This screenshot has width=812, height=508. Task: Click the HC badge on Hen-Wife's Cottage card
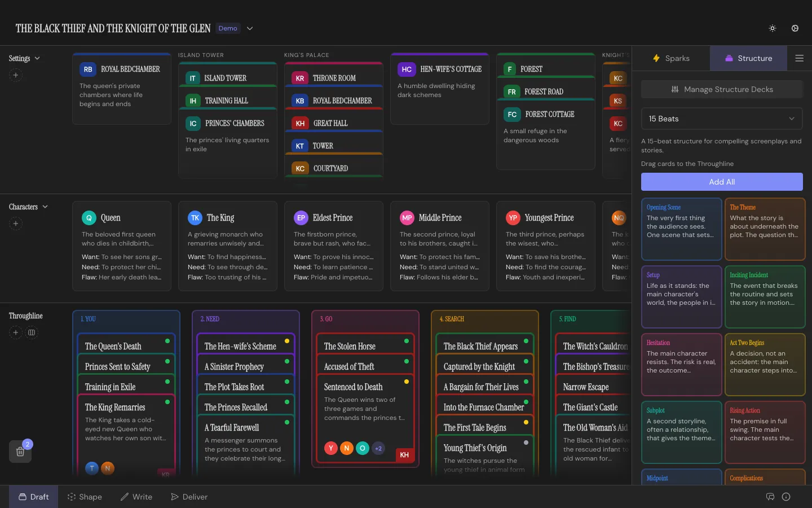[x=407, y=69]
